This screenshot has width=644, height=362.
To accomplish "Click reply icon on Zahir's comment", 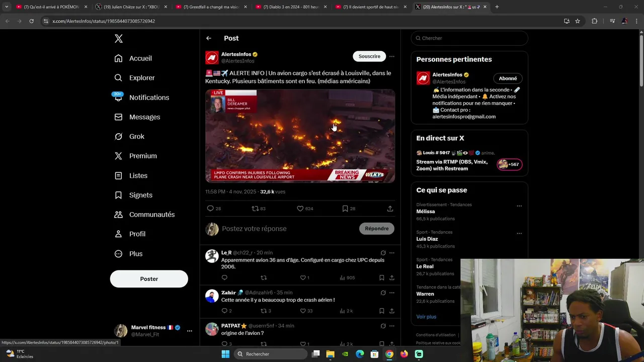I will coord(224,311).
